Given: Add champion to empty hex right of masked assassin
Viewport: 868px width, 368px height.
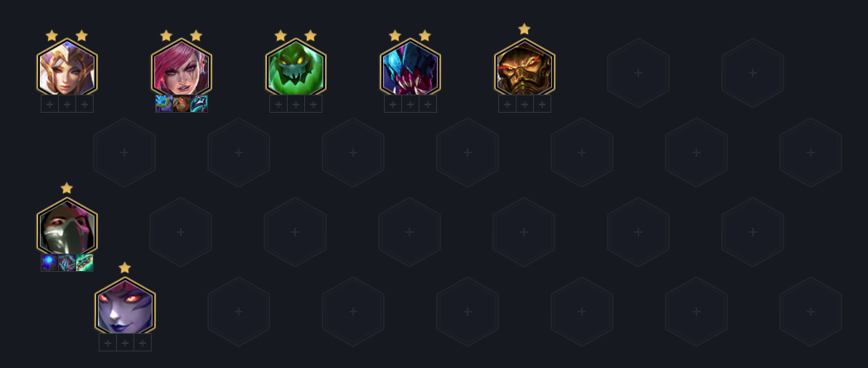Looking at the screenshot, I should pyautogui.click(x=181, y=232).
